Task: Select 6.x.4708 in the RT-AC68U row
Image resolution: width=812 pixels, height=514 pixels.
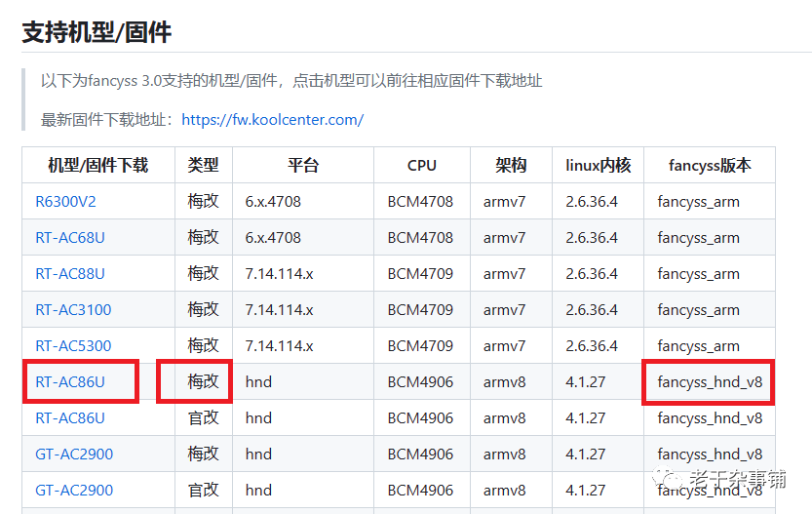Action: tap(273, 238)
